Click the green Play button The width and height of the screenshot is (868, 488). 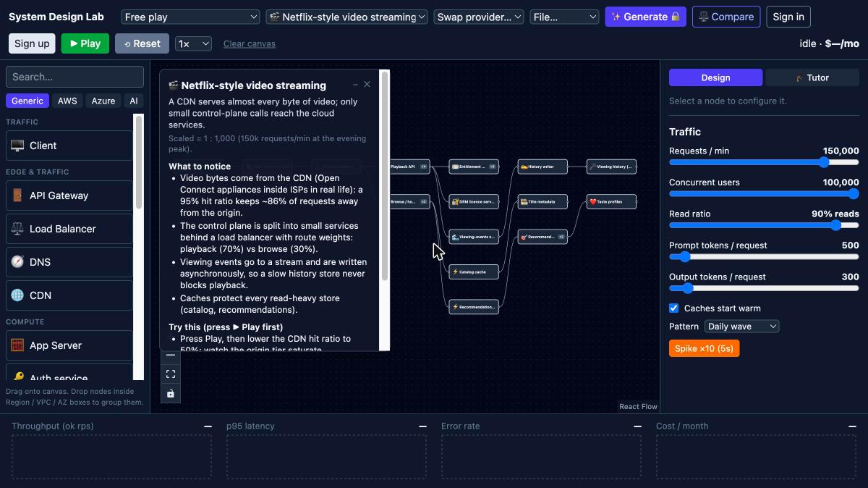(85, 43)
